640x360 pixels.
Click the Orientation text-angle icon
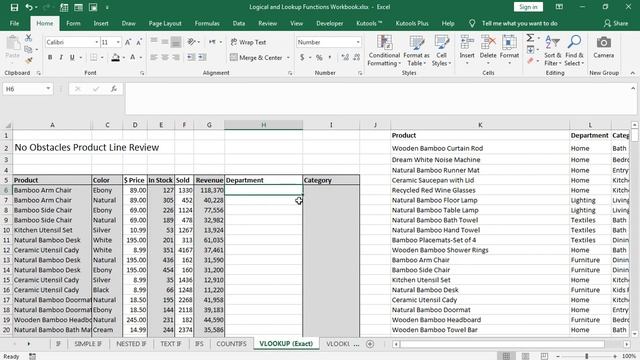pos(191,42)
